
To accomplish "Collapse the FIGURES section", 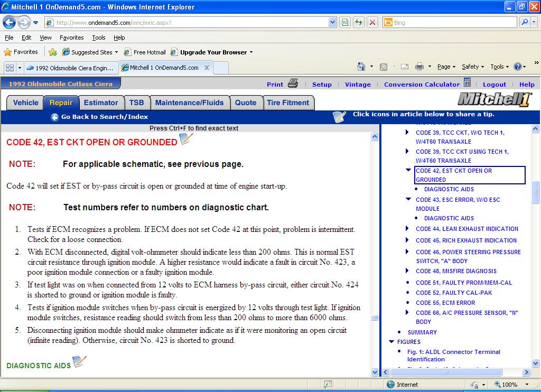I will tap(391, 342).
